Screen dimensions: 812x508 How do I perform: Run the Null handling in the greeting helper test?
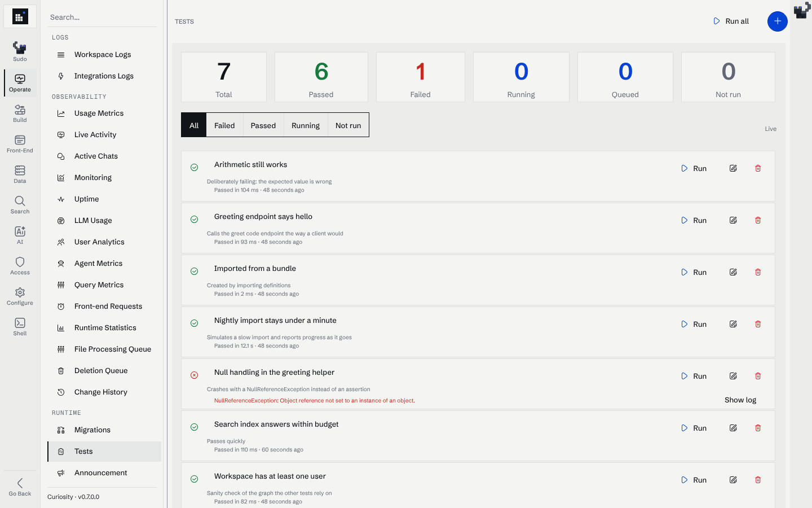[x=694, y=376]
